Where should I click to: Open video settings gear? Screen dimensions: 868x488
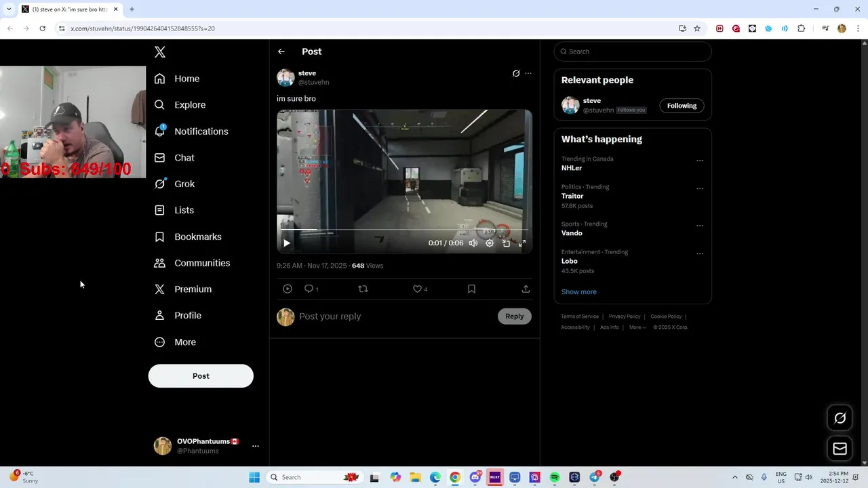click(x=490, y=243)
